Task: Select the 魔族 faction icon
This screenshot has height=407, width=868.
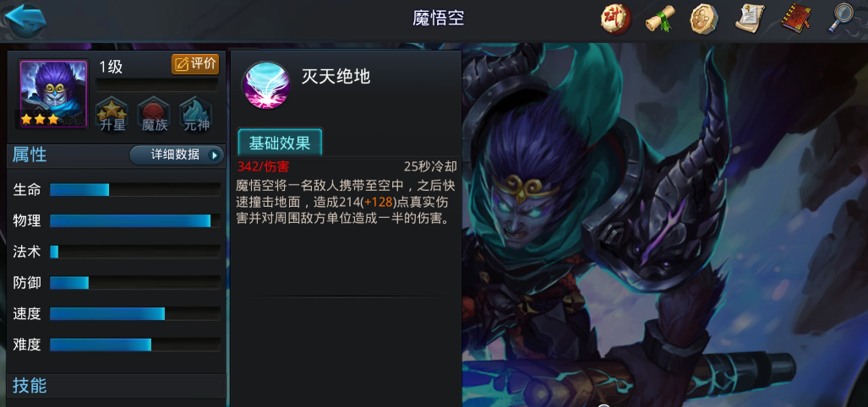Action: coord(155,115)
